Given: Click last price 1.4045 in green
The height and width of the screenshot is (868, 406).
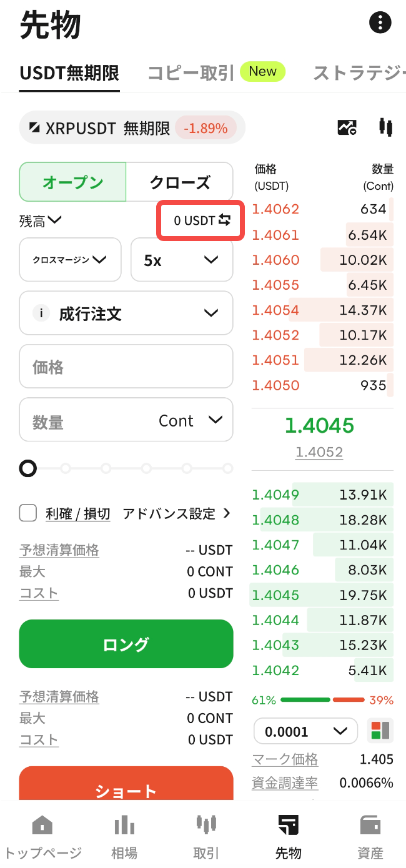Looking at the screenshot, I should point(319,425).
